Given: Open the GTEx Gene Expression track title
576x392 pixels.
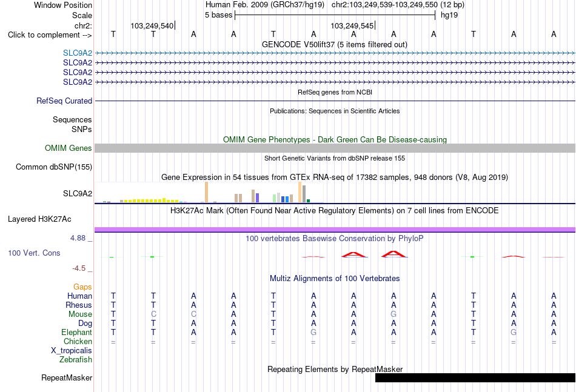Looking at the screenshot, I should [x=335, y=178].
